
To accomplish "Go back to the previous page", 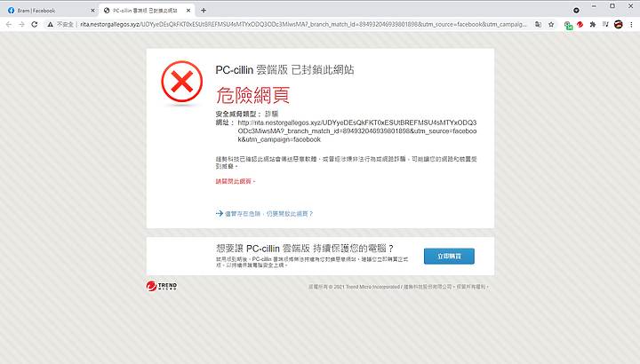I will tap(9, 25).
